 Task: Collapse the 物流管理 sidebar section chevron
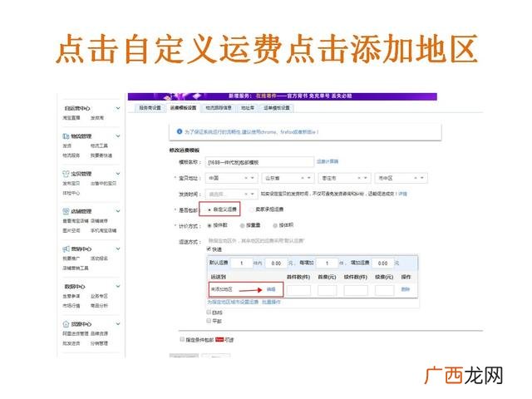tap(118, 136)
